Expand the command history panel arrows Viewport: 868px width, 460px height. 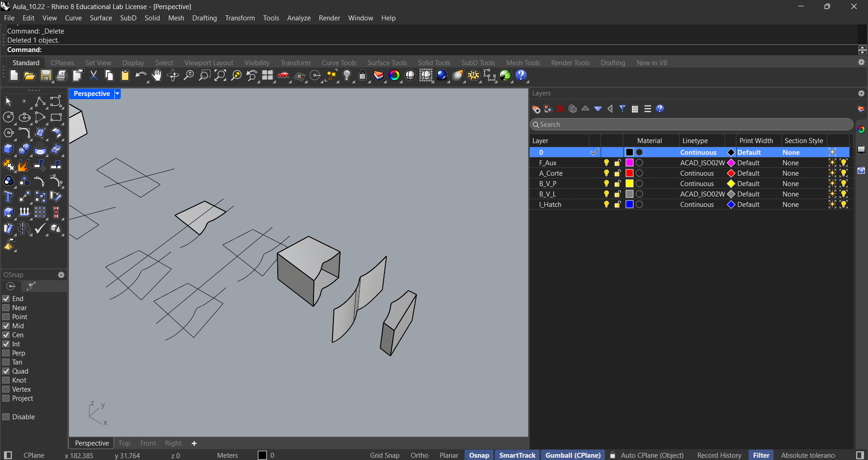[x=863, y=50]
